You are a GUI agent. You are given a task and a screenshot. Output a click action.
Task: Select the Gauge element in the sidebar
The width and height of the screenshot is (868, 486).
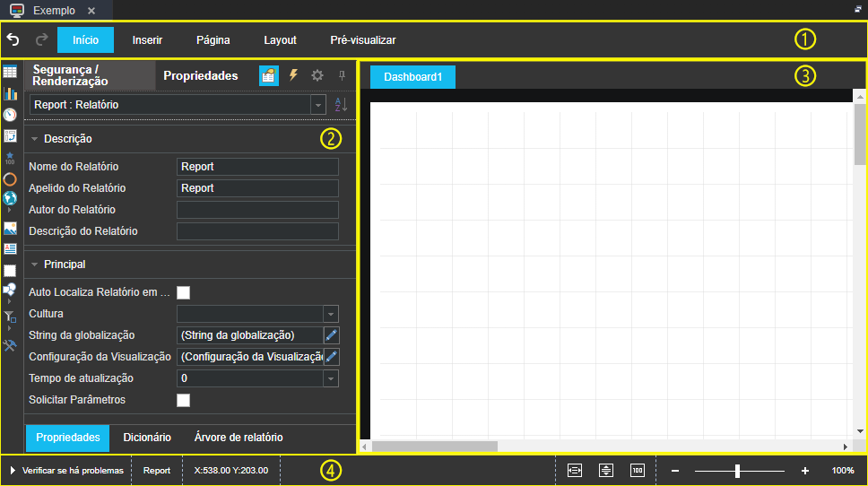point(10,115)
